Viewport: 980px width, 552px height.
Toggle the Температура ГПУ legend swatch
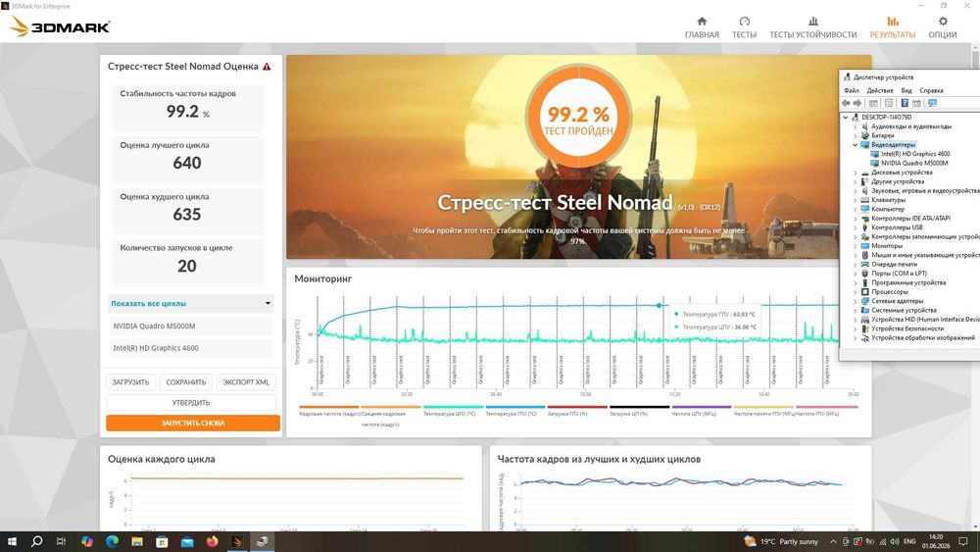coord(514,407)
